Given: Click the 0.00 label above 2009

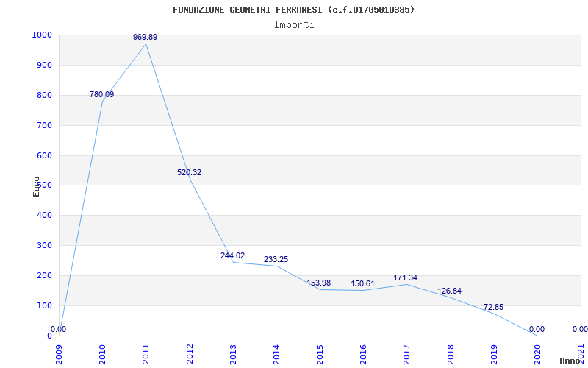Looking at the screenshot, I should [x=59, y=329].
